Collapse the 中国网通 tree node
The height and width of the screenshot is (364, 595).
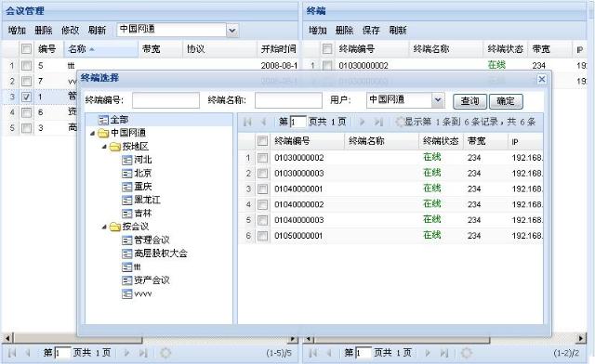93,133
